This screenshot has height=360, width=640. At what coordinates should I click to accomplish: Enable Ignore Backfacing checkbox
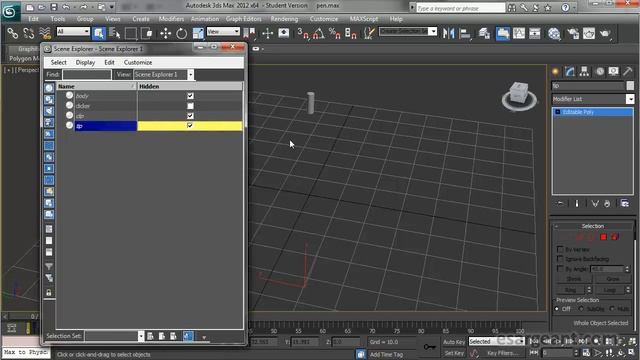coord(560,259)
